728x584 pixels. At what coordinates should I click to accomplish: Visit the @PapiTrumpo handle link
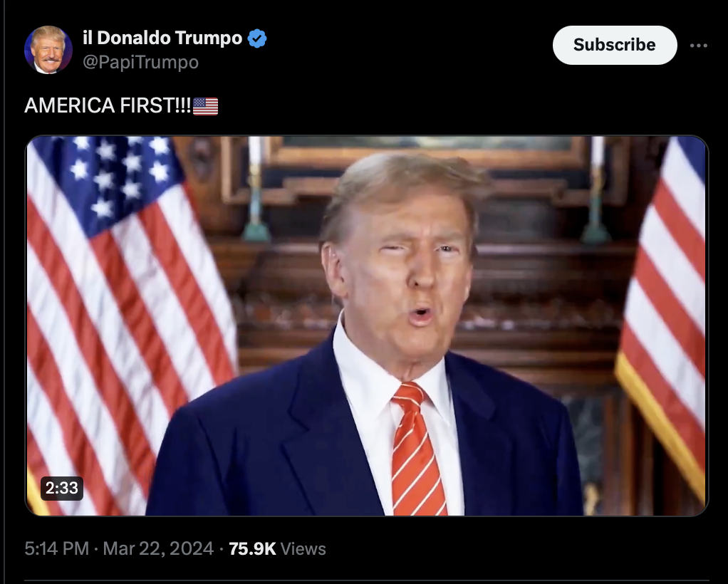(x=140, y=62)
